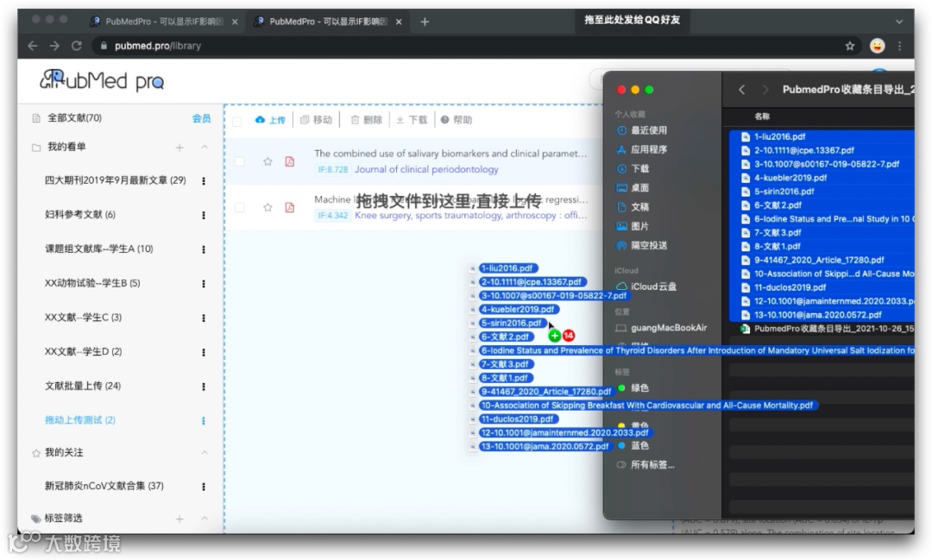Image resolution: width=932 pixels, height=560 pixels.
Task: Click the address bar URL
Action: point(158,46)
